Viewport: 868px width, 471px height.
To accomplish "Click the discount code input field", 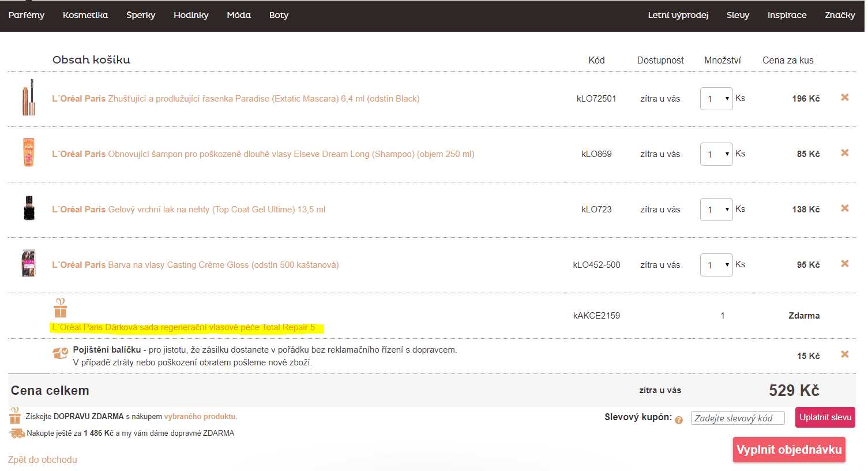I will [x=738, y=418].
